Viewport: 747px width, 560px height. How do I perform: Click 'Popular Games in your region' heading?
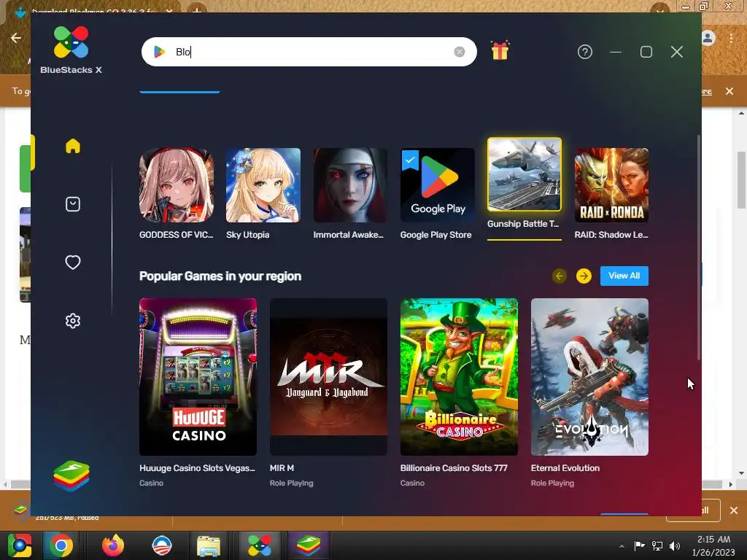220,276
